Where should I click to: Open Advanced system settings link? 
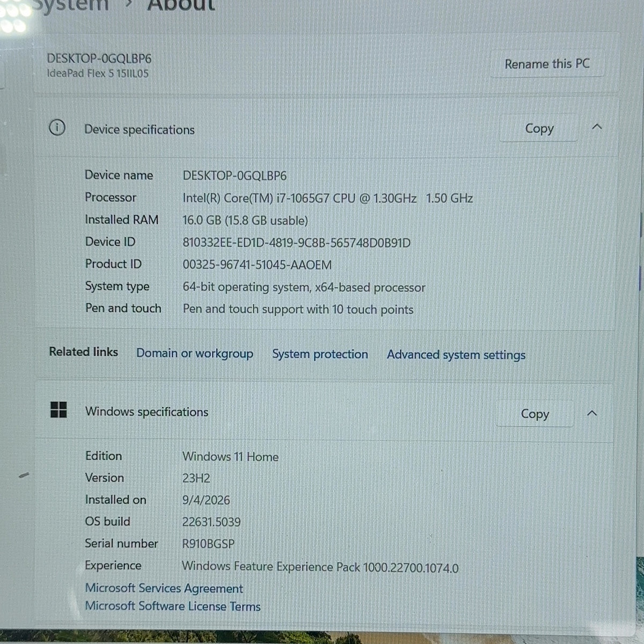click(456, 355)
